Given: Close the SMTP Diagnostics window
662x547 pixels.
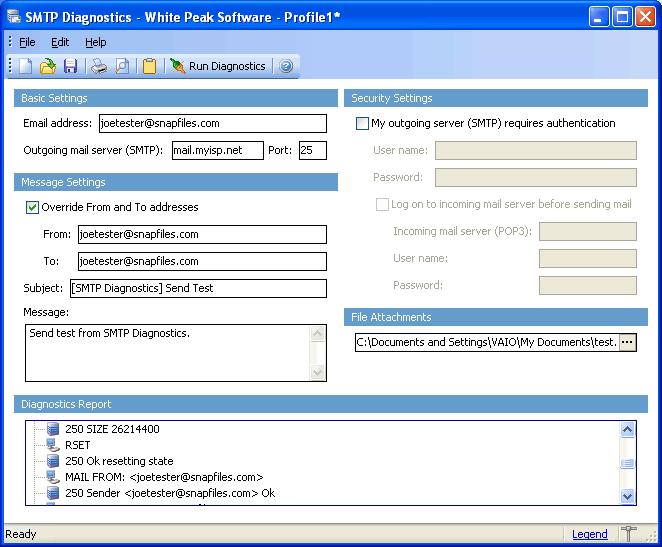Looking at the screenshot, I should 646,17.
